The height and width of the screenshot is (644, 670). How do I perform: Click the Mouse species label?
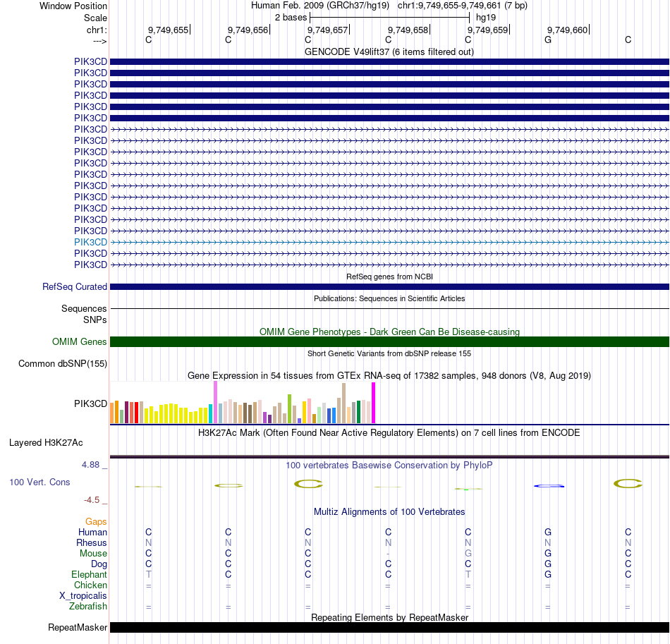(x=93, y=554)
